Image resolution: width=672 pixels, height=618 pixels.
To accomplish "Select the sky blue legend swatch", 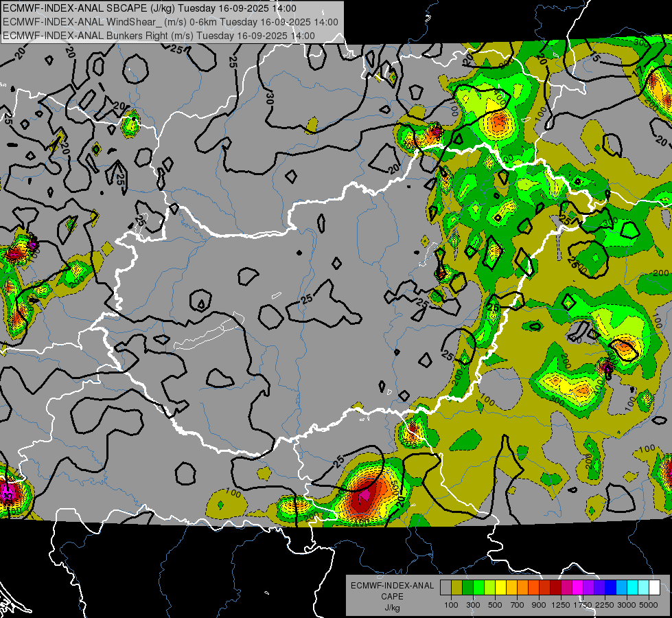I will 621,587.
